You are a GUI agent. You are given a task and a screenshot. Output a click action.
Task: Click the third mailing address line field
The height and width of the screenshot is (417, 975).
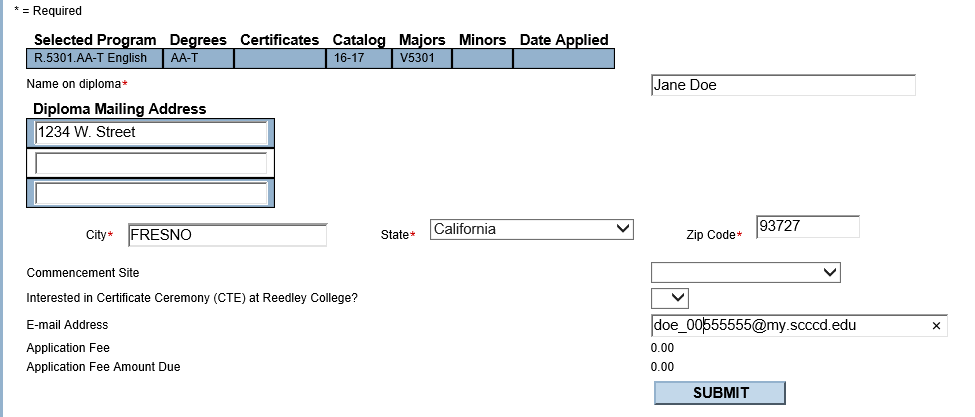point(151,193)
